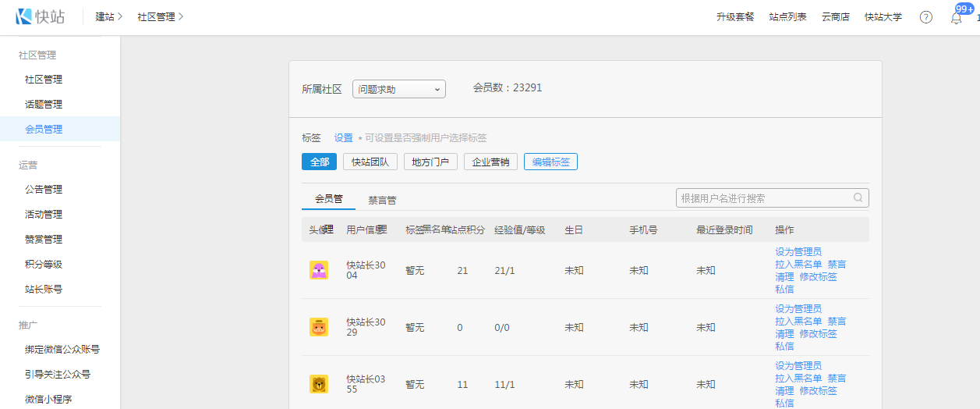This screenshot has width=980, height=409.
Task: Filter by 地方门户 tag
Action: click(430, 162)
